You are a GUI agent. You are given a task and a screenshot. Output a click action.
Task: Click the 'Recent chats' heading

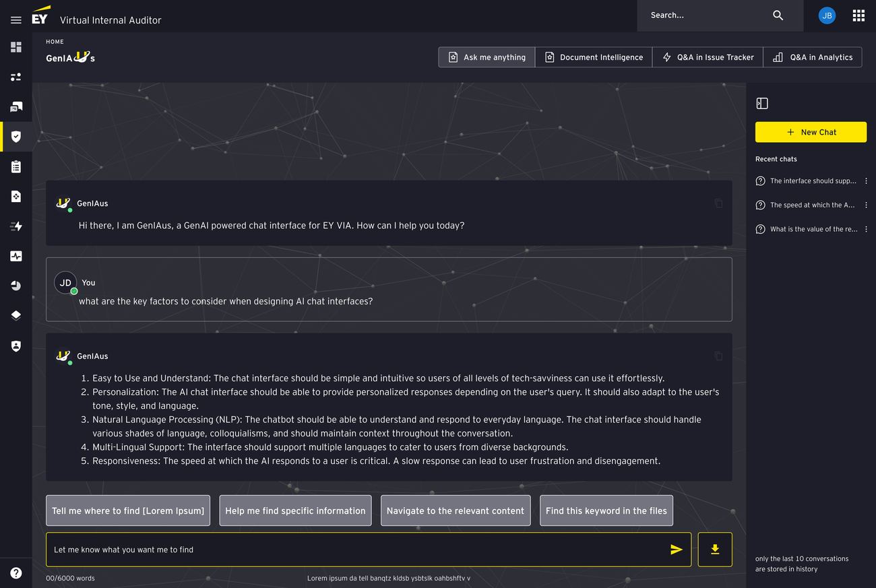(x=776, y=159)
